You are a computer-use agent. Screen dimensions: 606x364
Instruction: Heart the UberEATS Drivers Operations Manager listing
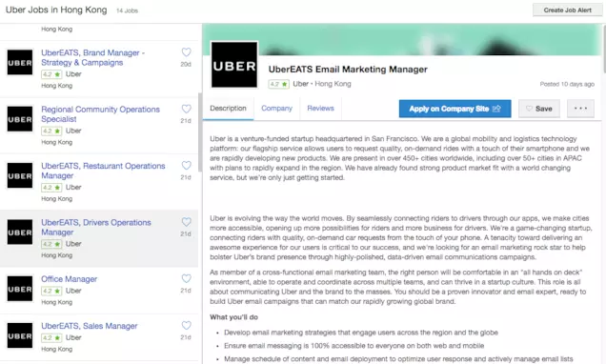(187, 222)
